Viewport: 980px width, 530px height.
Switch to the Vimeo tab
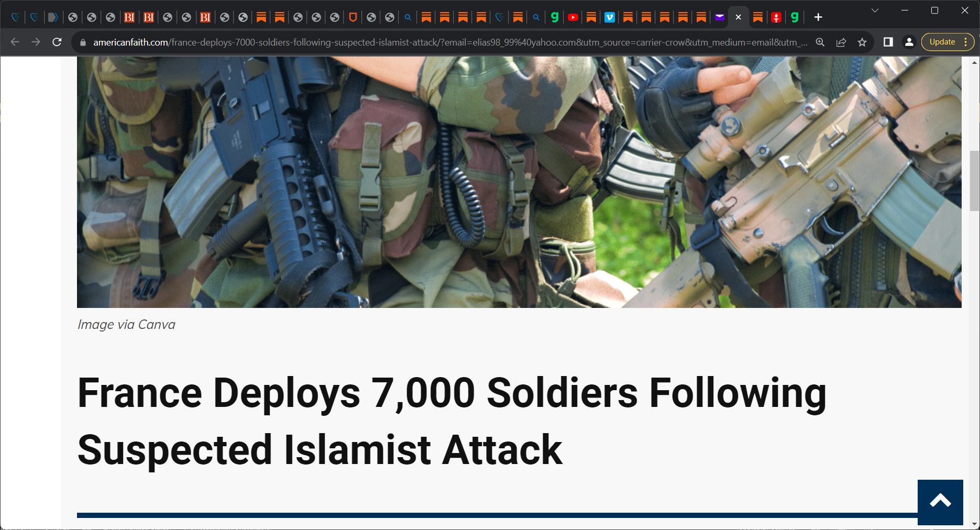[x=610, y=17]
